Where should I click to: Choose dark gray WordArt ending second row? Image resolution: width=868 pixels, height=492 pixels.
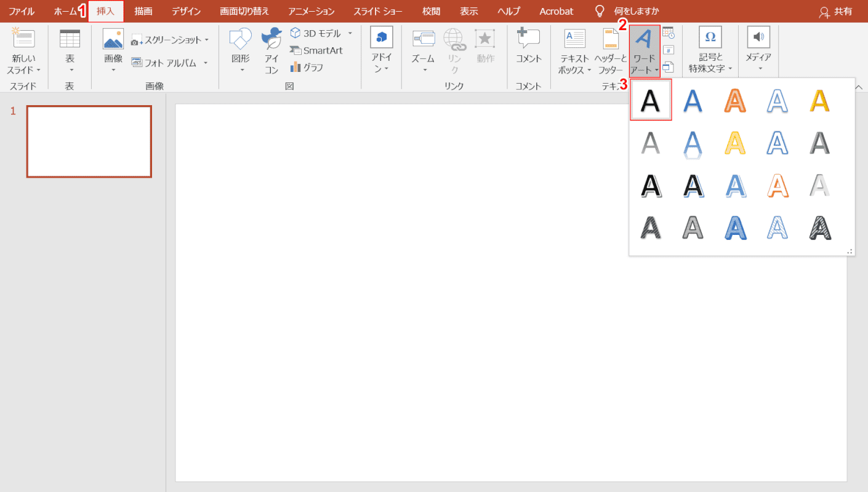point(820,143)
